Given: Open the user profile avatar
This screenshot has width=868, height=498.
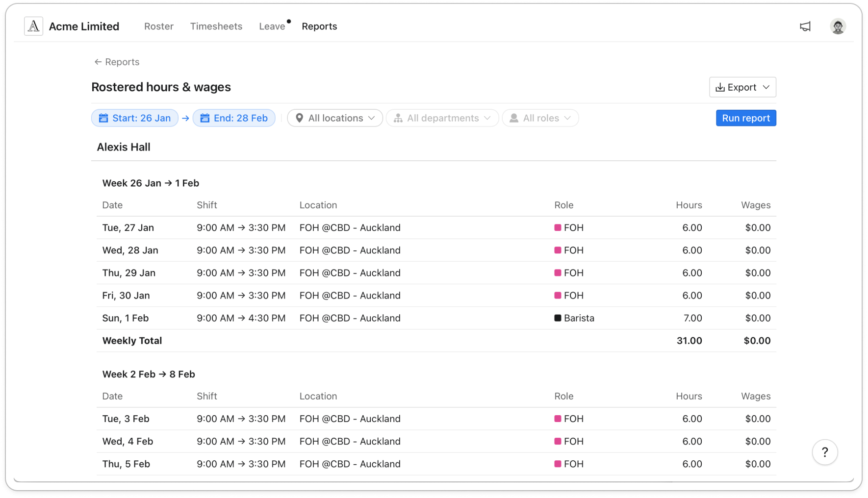Looking at the screenshot, I should tap(838, 26).
